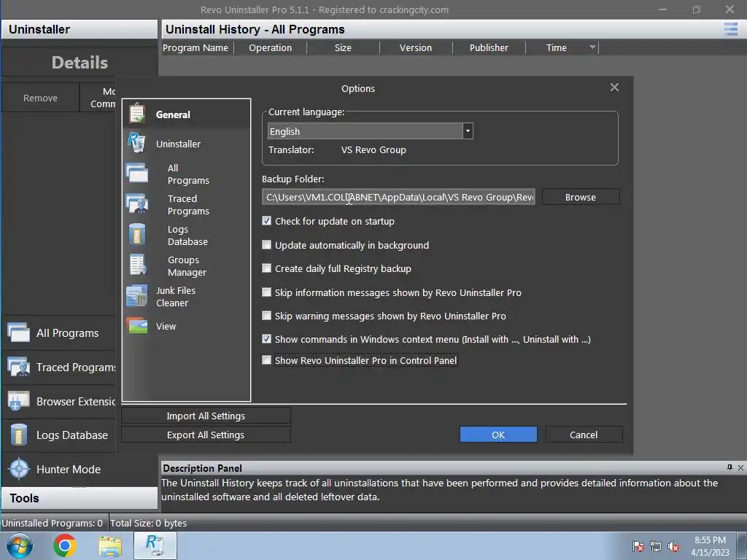Sort by Version column header
747x560 pixels.
(x=416, y=47)
